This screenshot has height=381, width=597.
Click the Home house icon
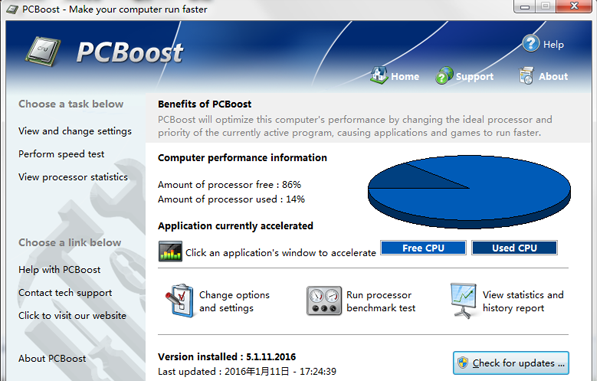click(x=379, y=75)
